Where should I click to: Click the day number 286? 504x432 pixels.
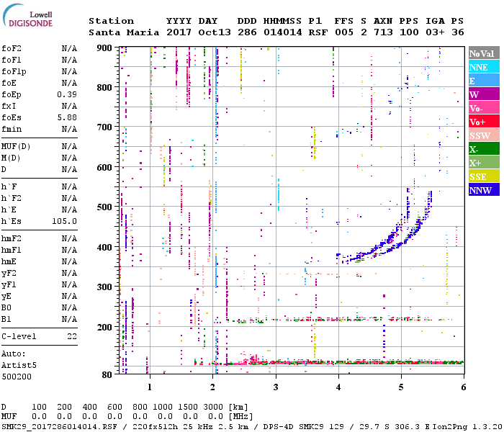(x=247, y=32)
